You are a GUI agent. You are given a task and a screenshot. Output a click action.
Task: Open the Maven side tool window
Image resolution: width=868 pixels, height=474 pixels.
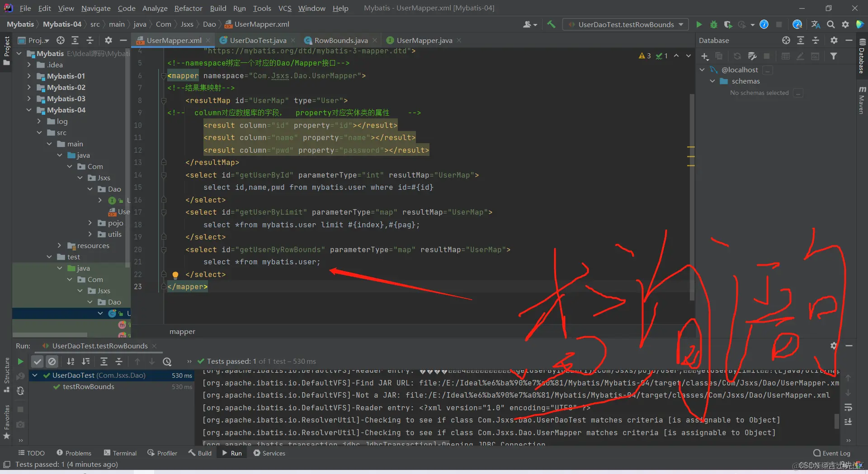(x=862, y=100)
